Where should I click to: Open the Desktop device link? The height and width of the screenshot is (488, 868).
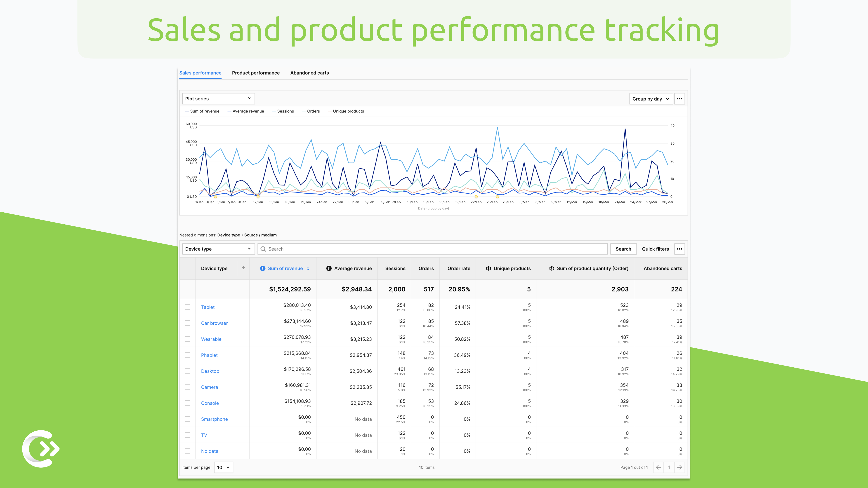(x=210, y=371)
